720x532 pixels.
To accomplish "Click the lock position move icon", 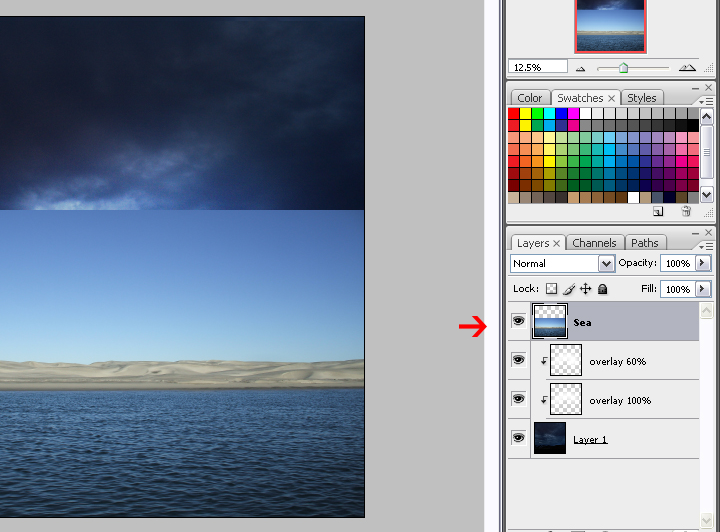I will pyautogui.click(x=586, y=289).
